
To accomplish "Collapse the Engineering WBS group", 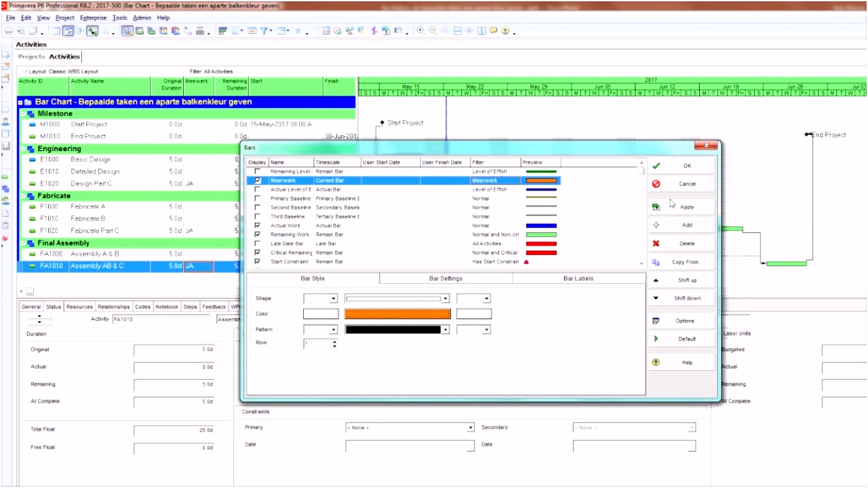I will point(23,149).
